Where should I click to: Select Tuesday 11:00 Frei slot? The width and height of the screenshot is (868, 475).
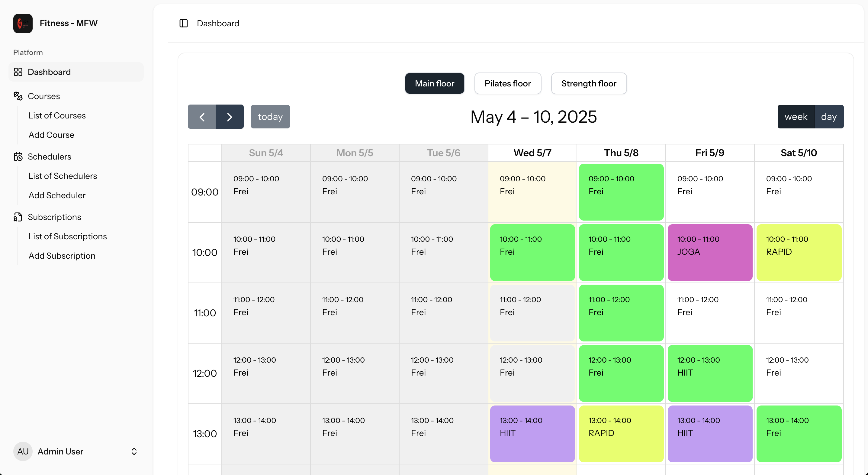coord(443,313)
